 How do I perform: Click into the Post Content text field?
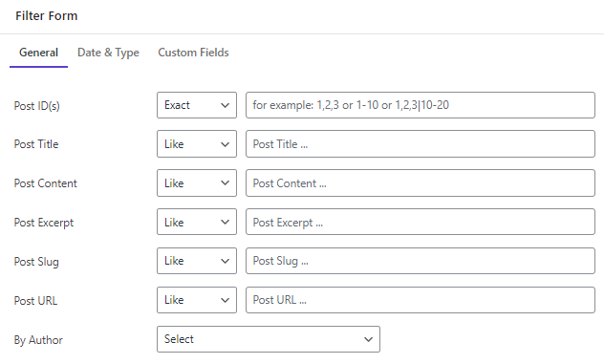click(421, 183)
